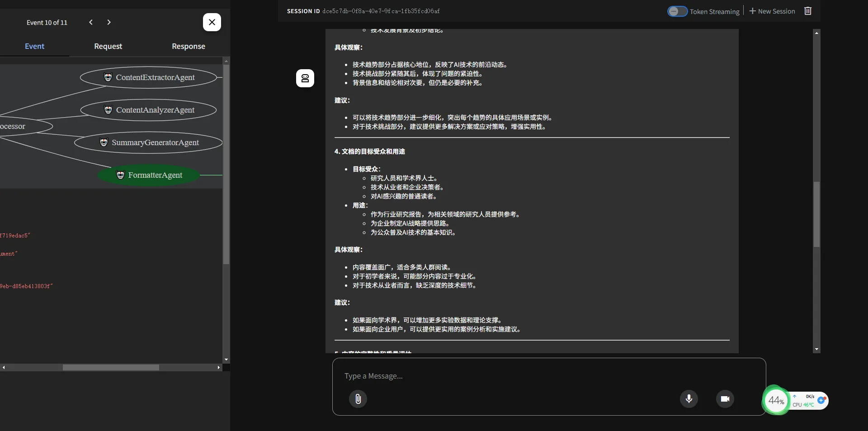The width and height of the screenshot is (868, 431).
Task: Click the chat scrollbar down arrow
Action: coord(816,350)
